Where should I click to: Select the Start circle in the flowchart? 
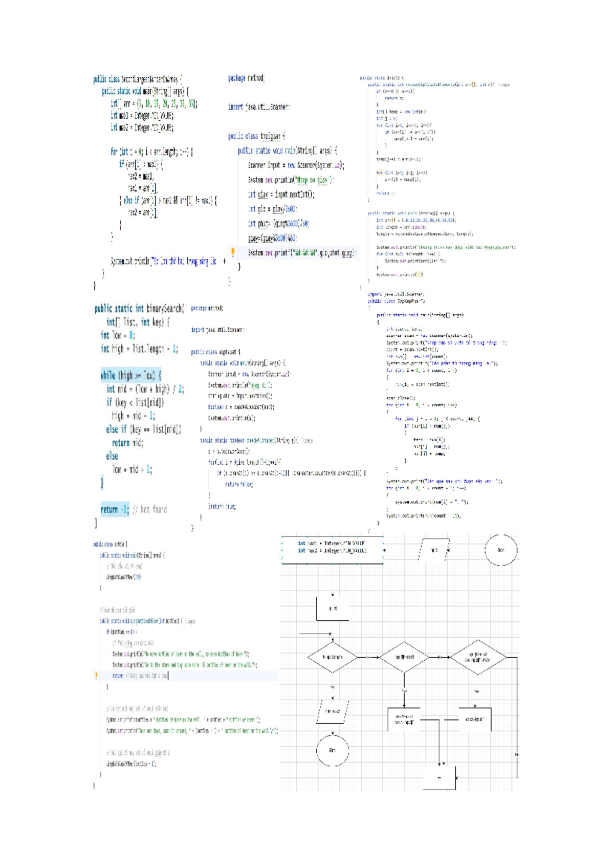[x=501, y=550]
